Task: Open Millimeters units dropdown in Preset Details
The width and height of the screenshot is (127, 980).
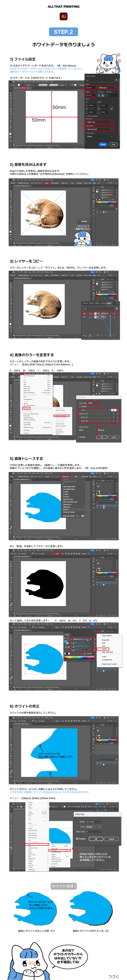Action: pos(108,88)
